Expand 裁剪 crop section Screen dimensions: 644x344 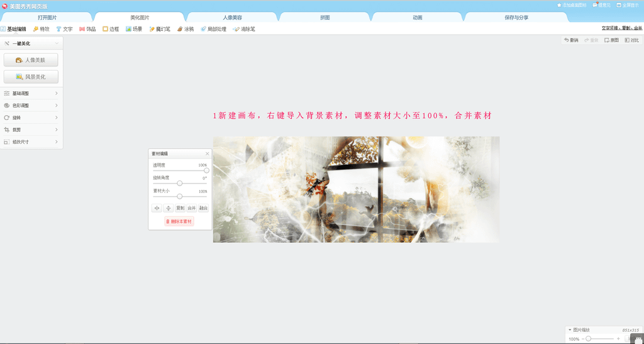click(x=31, y=130)
